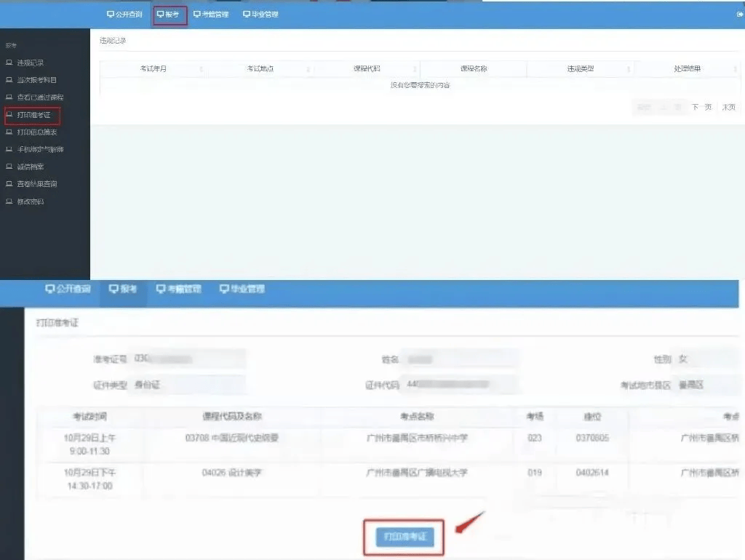Click the 姓名 input field
Viewport: 745px width, 560px height.
point(460,359)
